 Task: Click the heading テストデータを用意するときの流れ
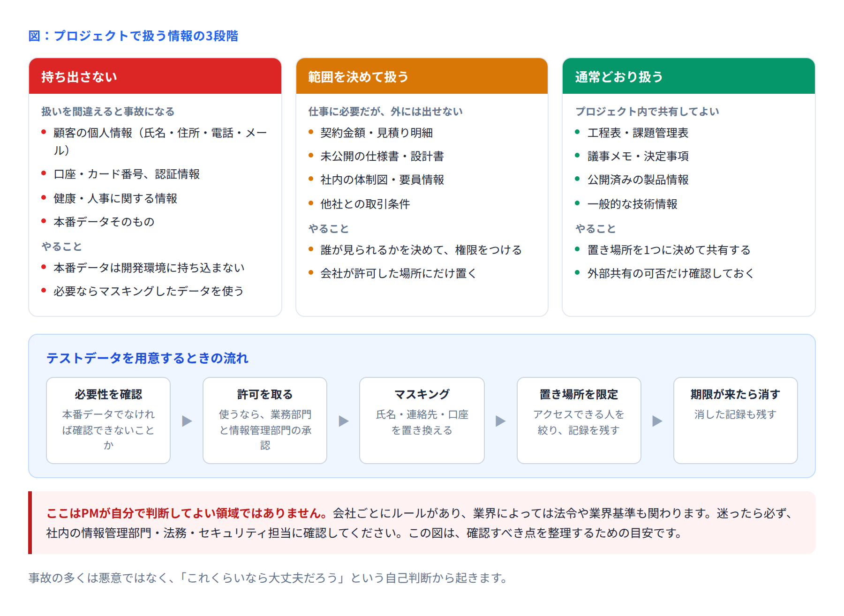coord(147,358)
